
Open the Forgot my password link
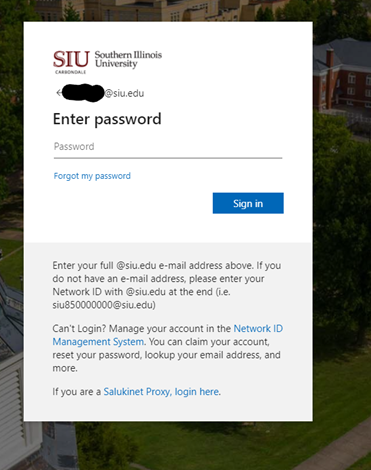pos(92,176)
